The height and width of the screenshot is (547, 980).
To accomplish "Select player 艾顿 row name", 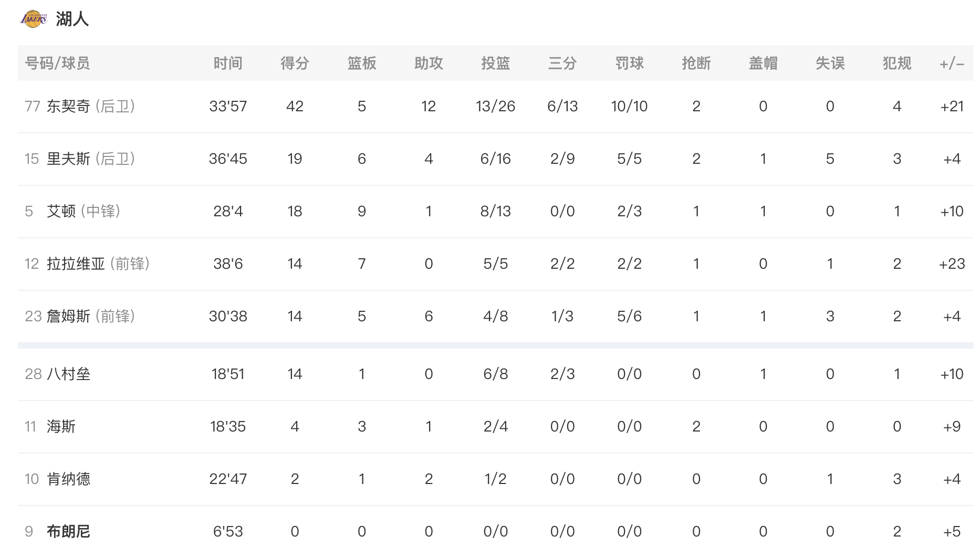I will 61,211.
